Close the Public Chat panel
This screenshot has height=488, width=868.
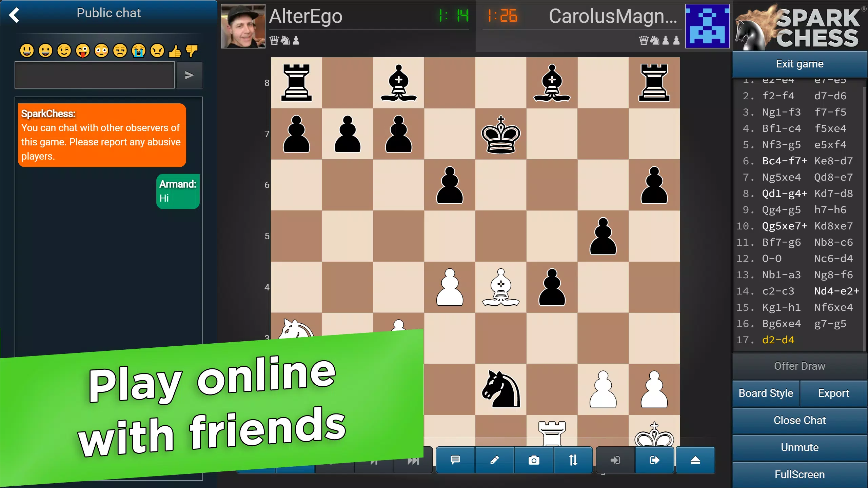[800, 420]
